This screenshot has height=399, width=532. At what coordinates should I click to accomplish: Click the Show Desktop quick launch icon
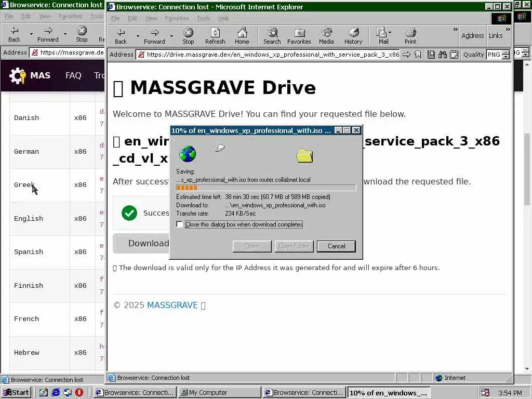coord(44,392)
